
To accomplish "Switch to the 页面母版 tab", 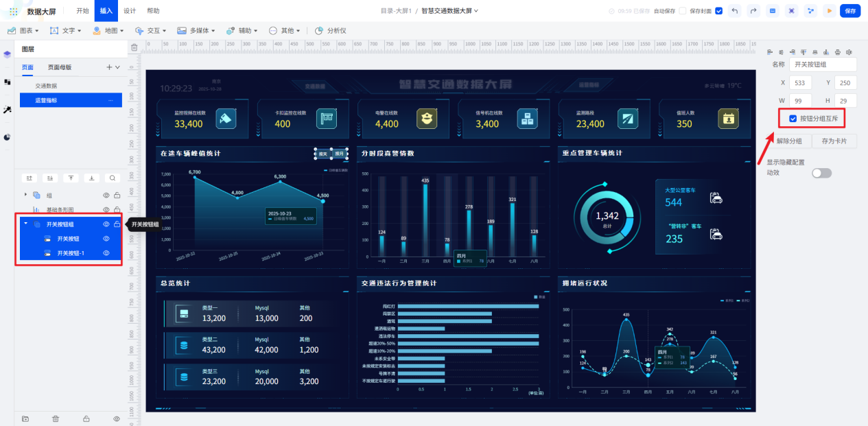I will click(x=60, y=67).
